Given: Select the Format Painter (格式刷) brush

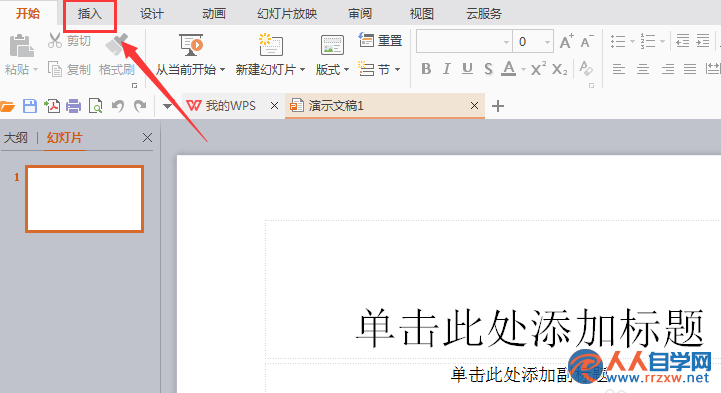Looking at the screenshot, I should 116,45.
